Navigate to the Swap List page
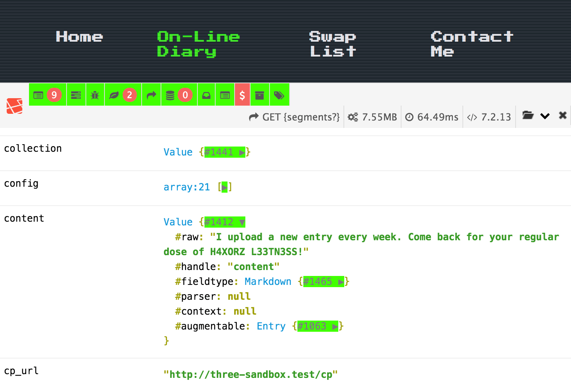The height and width of the screenshot is (392, 571). pyautogui.click(x=332, y=44)
